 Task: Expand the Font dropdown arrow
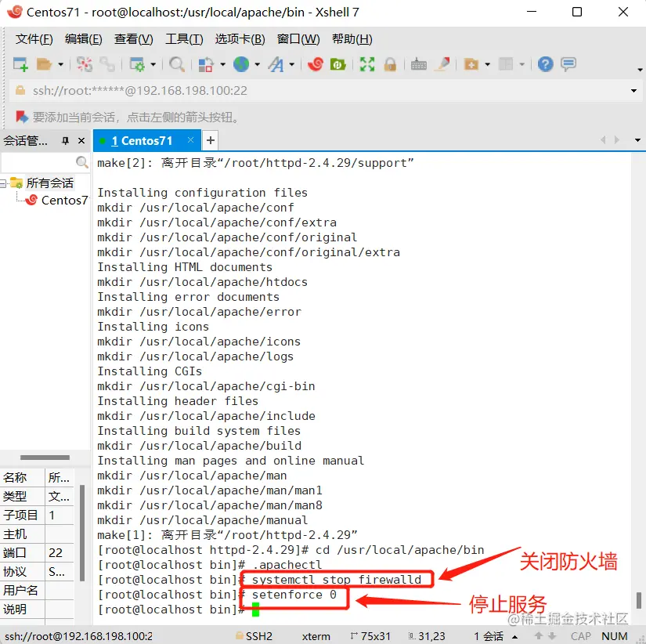click(x=292, y=64)
